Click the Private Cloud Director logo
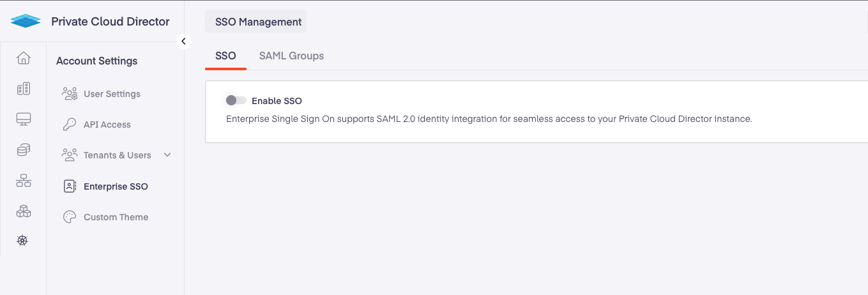 (26, 22)
